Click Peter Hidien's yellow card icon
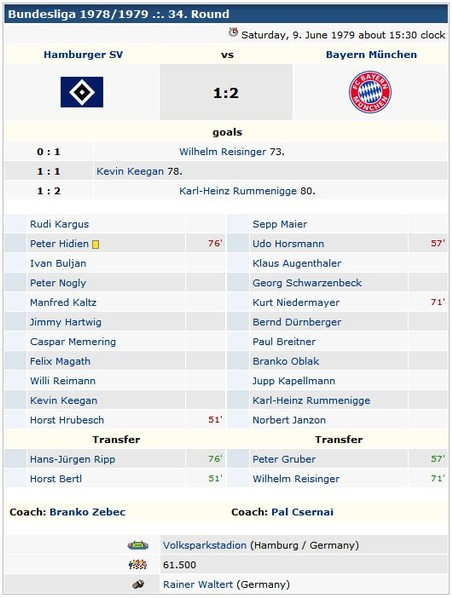Viewport: 452px width, 598px height. (95, 244)
